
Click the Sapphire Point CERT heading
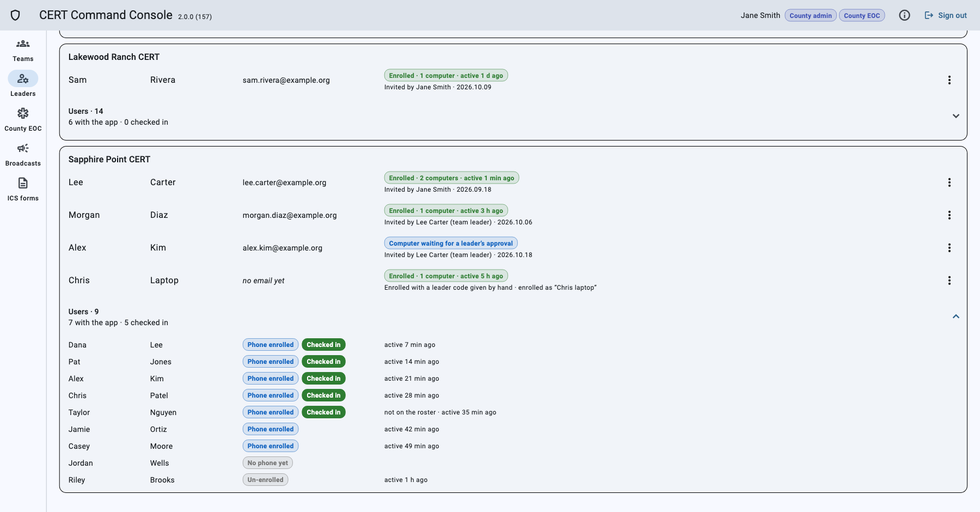click(x=109, y=159)
